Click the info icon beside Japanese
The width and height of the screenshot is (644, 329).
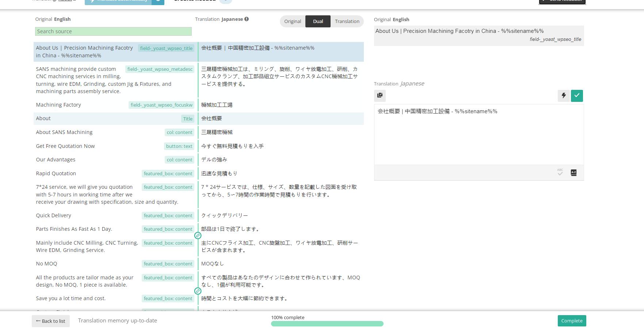coord(247,19)
